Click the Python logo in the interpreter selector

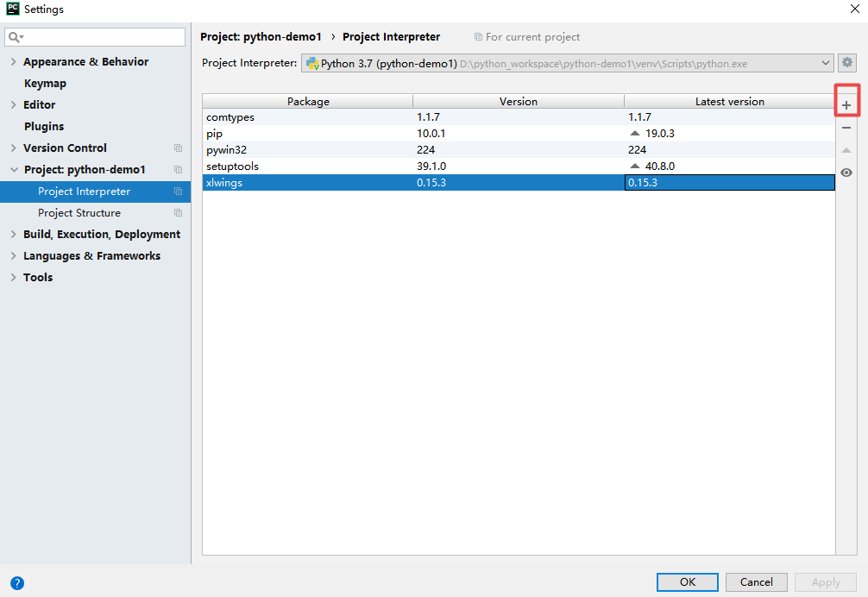pyautogui.click(x=313, y=62)
